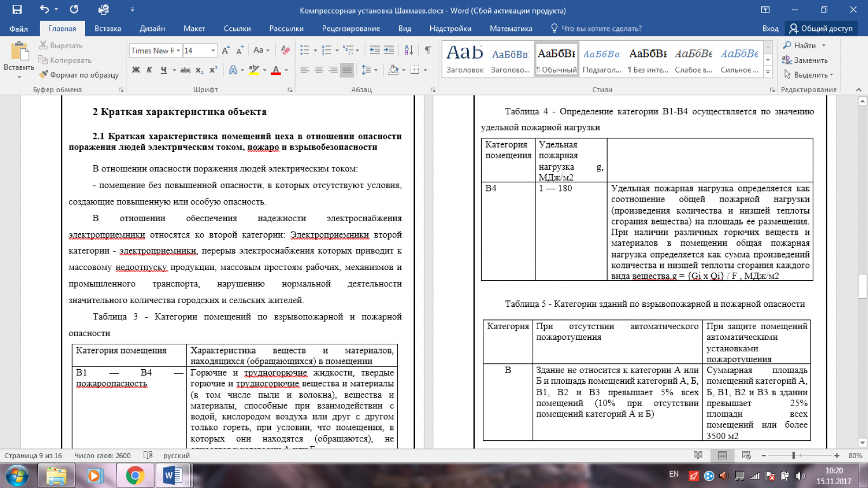Copy selection with Копировать
Image resolution: width=868 pixels, height=488 pixels.
[x=65, y=60]
